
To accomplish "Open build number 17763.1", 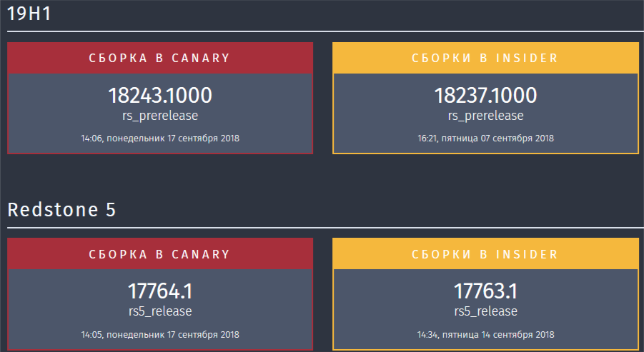I will click(x=485, y=291).
